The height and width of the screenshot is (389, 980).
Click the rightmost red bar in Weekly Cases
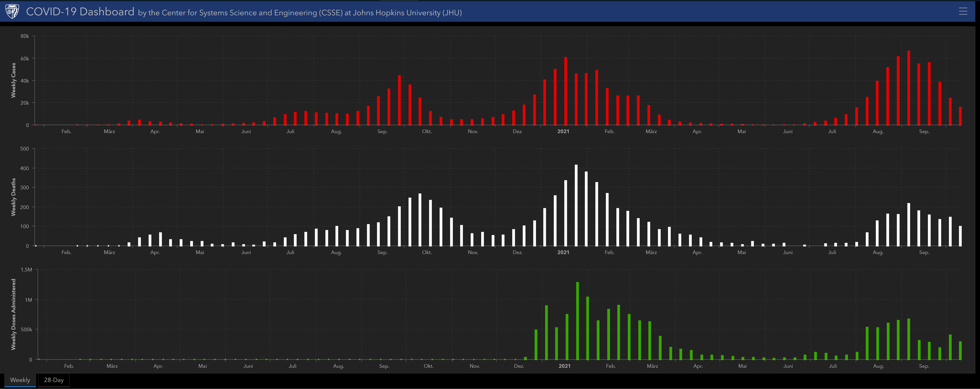pyautogui.click(x=960, y=116)
